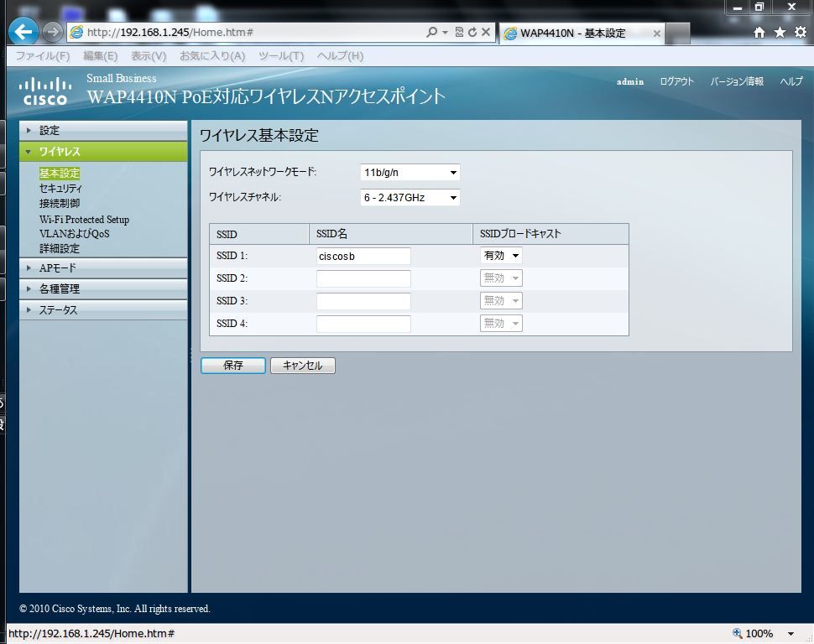The image size is (814, 644).
Task: Open SSID 2 broadcast dropdown
Action: tap(501, 278)
